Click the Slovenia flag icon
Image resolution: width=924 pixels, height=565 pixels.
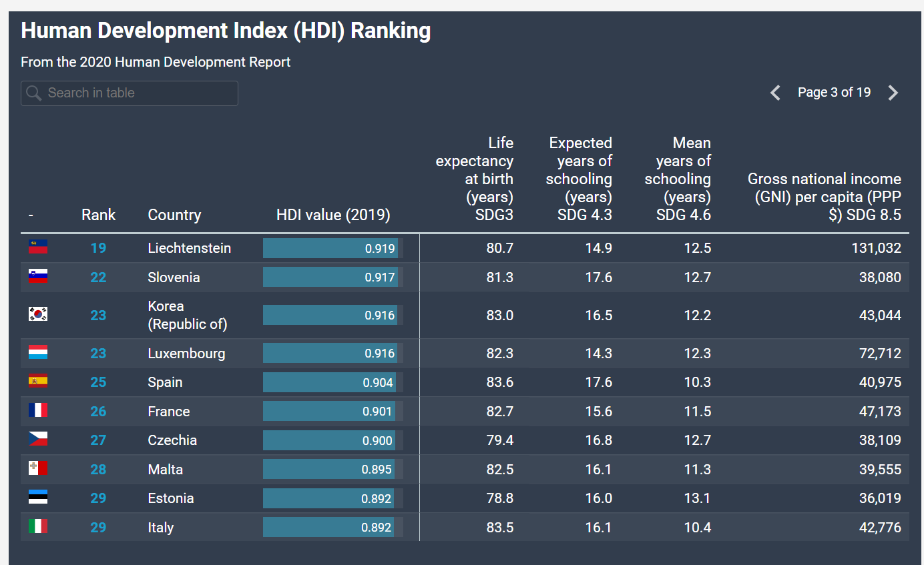click(x=38, y=276)
